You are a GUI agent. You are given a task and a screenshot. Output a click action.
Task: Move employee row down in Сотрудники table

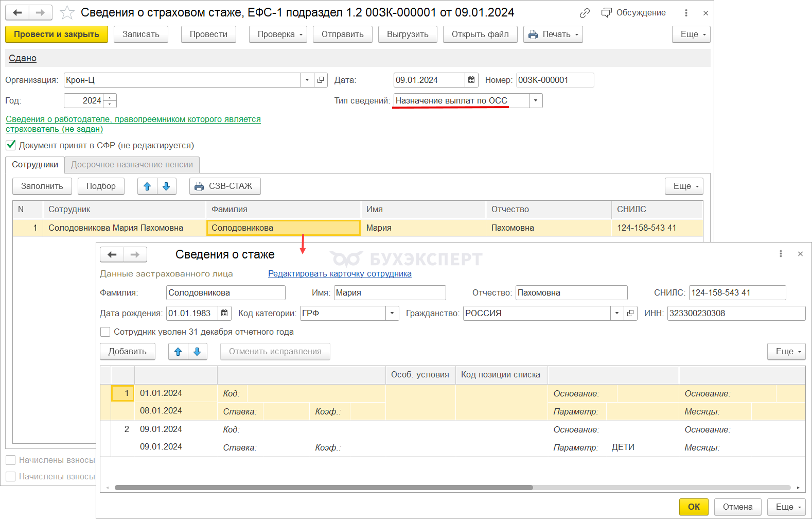[x=166, y=186]
